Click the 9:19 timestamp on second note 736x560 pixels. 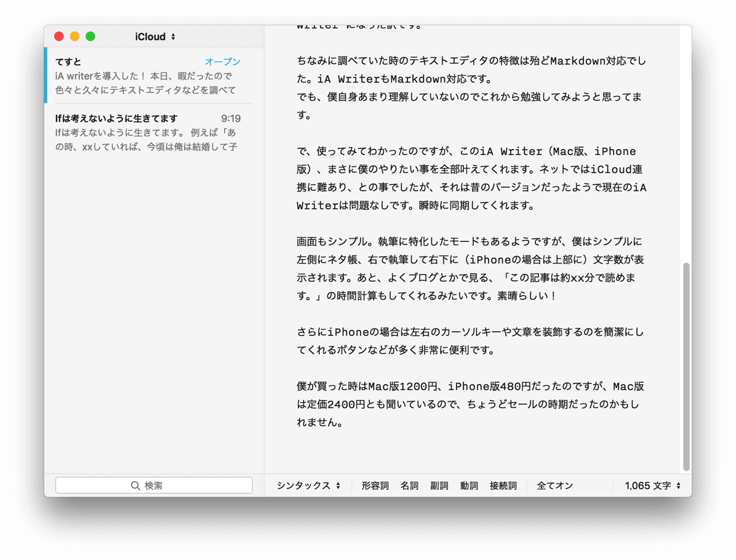(x=231, y=118)
